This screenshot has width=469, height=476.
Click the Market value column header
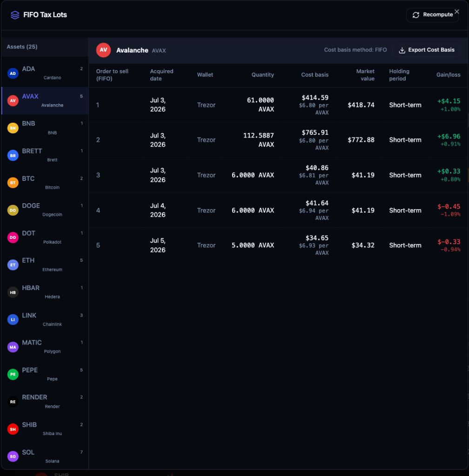tap(365, 75)
